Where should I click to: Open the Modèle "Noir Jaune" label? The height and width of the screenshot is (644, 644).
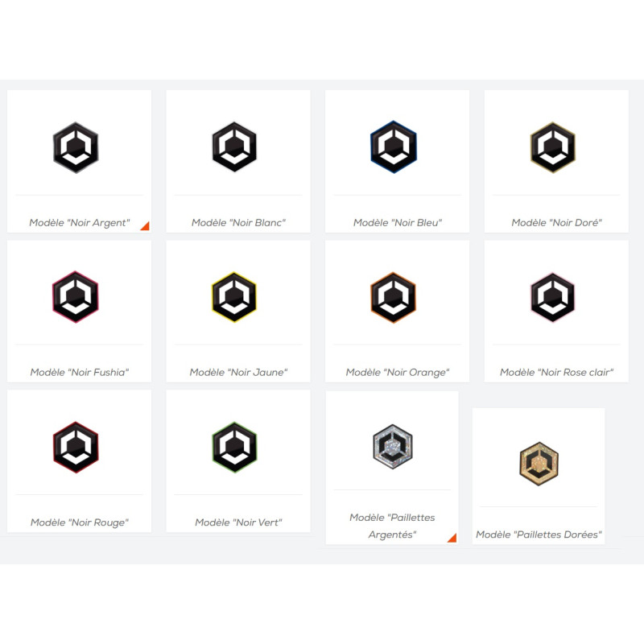(238, 373)
